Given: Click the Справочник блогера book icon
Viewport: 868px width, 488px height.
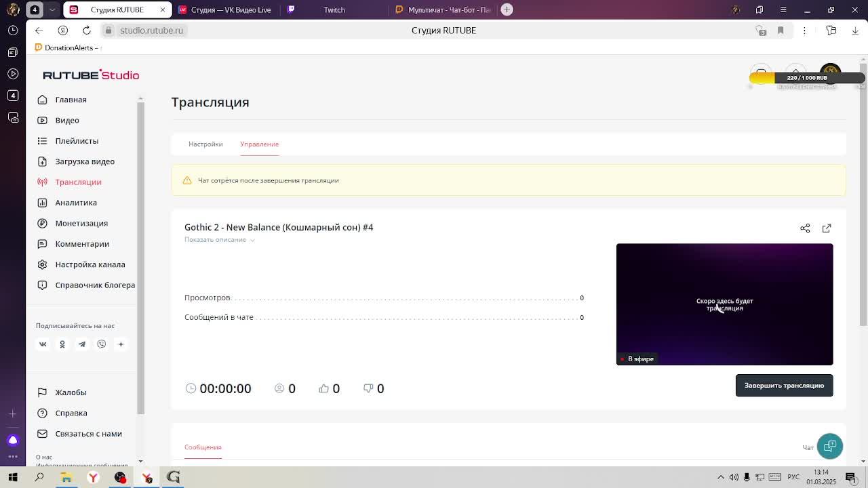Looking at the screenshot, I should 42,285.
